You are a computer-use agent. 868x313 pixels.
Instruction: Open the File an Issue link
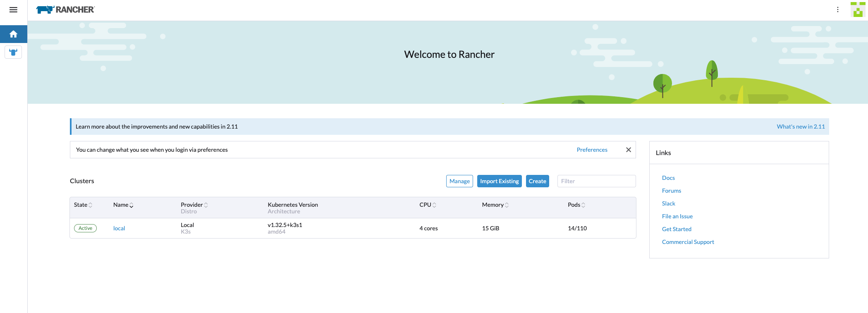(677, 216)
